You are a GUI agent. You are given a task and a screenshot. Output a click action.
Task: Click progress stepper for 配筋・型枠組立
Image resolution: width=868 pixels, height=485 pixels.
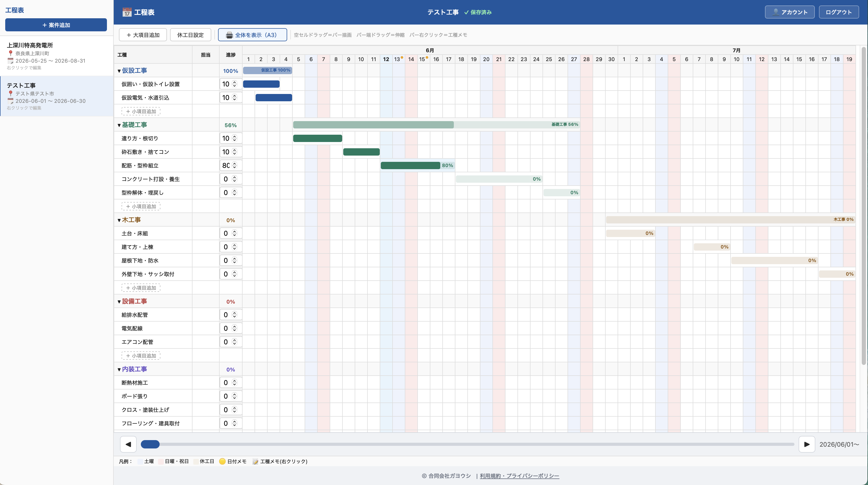(x=234, y=165)
